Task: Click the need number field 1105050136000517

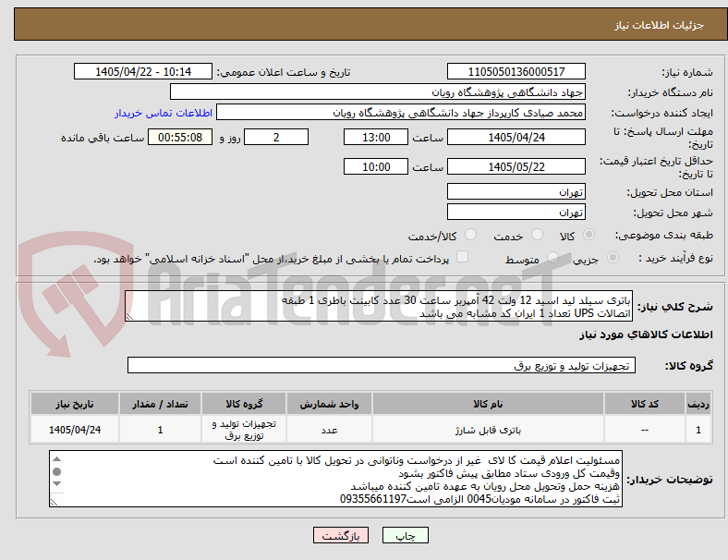Action: pyautogui.click(x=516, y=71)
